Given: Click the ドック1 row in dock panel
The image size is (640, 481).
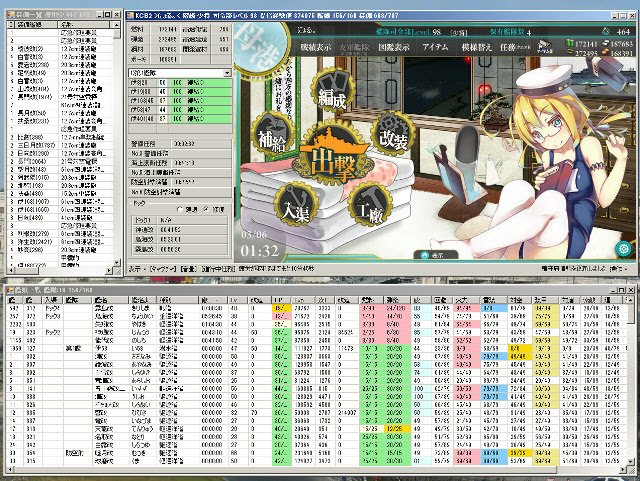Looking at the screenshot, I should tap(180, 220).
